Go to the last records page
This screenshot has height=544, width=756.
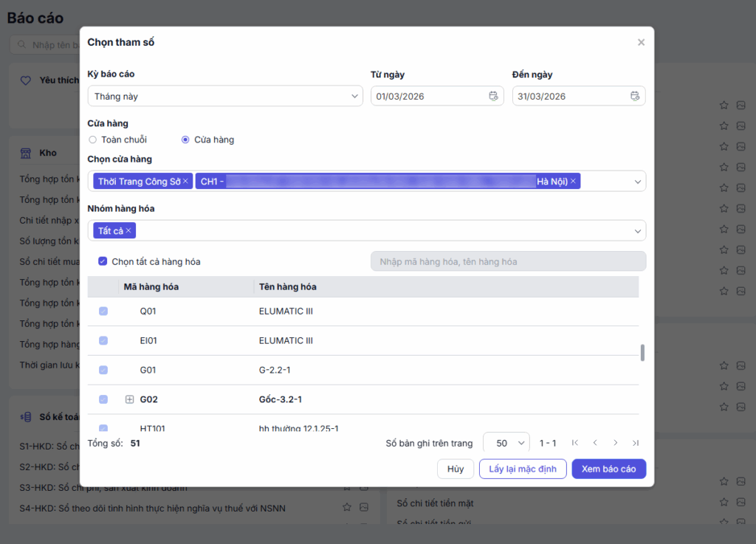point(636,443)
